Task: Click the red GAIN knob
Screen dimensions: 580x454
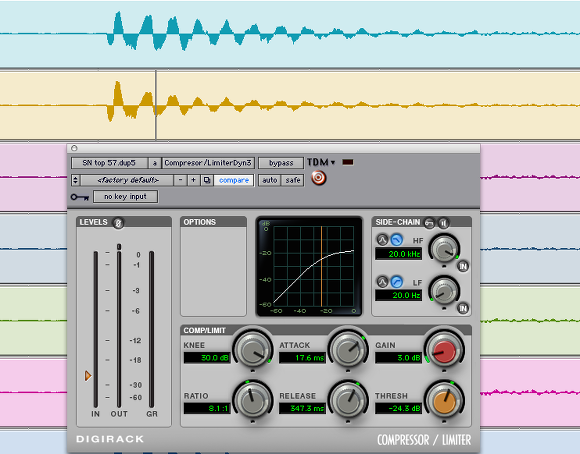Action: tap(444, 350)
